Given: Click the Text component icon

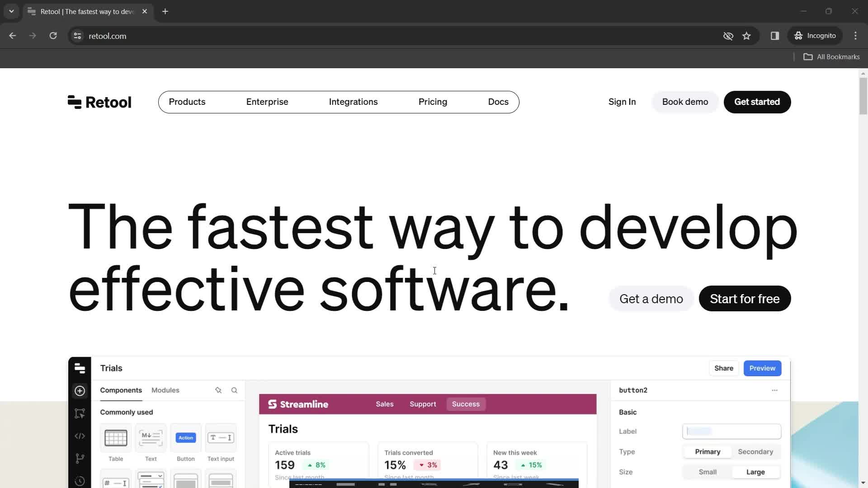Looking at the screenshot, I should click(x=151, y=437).
